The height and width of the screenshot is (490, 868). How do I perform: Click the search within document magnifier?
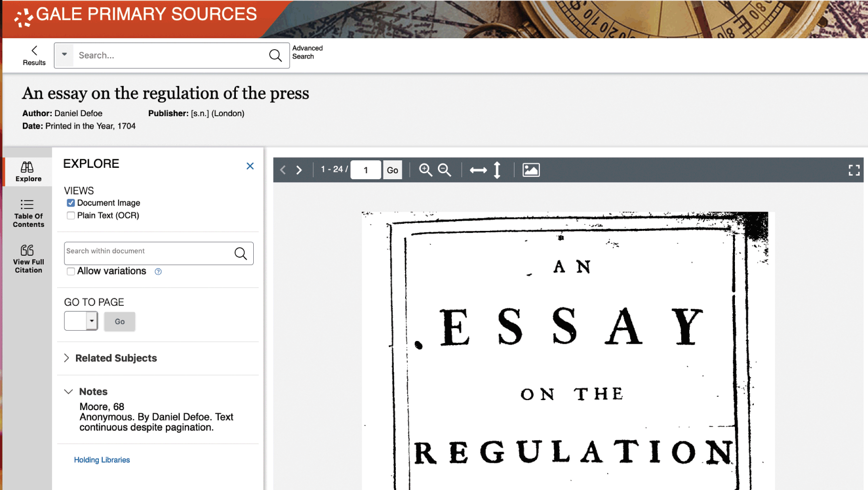point(241,254)
